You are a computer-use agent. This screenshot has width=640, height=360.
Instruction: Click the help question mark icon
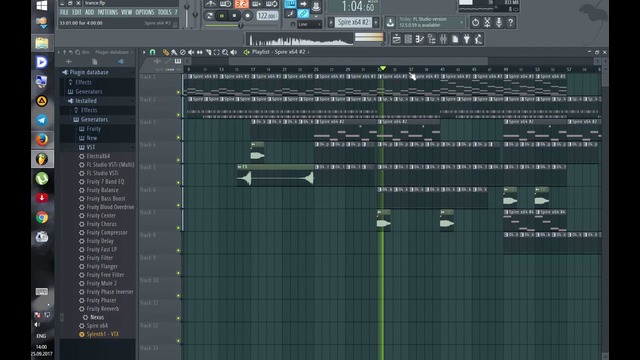510,22
